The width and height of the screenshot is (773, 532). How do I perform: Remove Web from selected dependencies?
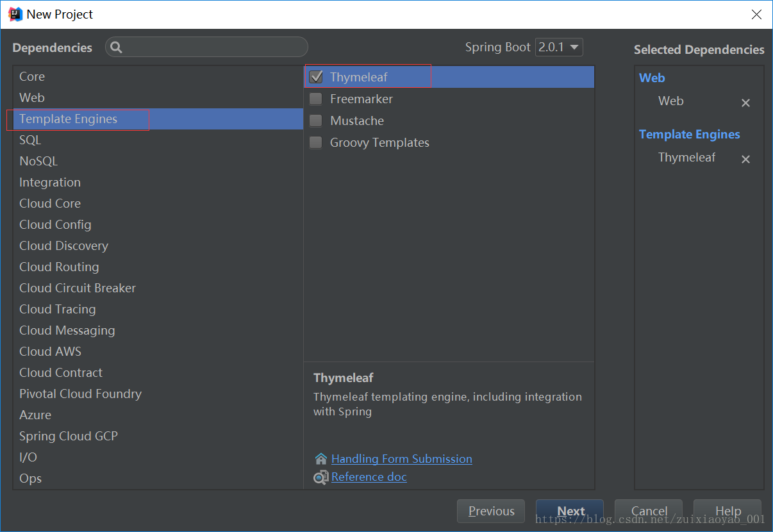pyautogui.click(x=745, y=103)
